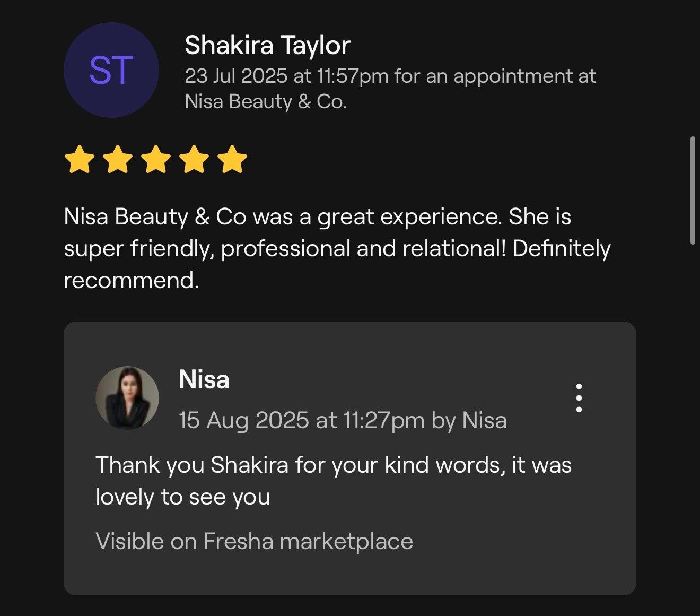Click the vertical scrollbar on the right
700x616 pixels.
[x=692, y=191]
